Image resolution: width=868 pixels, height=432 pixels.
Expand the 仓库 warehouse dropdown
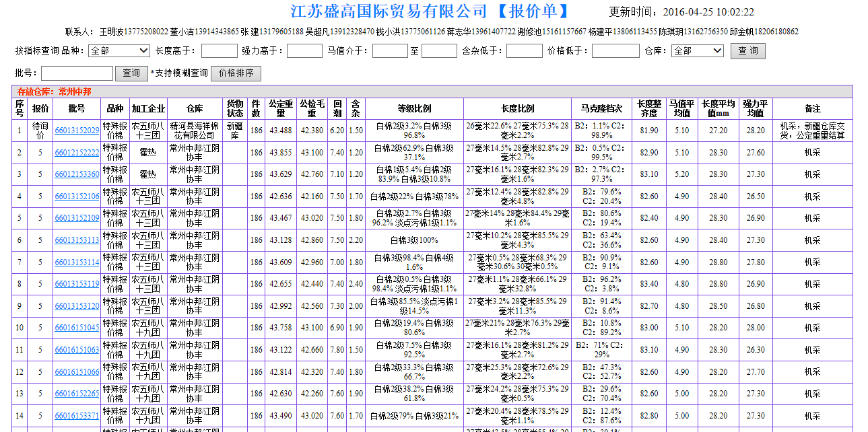coord(698,51)
